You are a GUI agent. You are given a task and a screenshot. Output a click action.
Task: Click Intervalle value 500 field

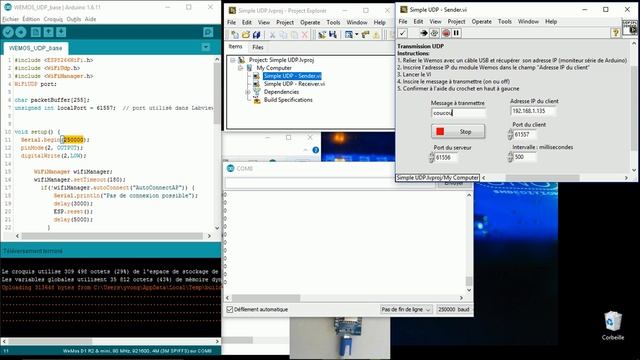524,157
